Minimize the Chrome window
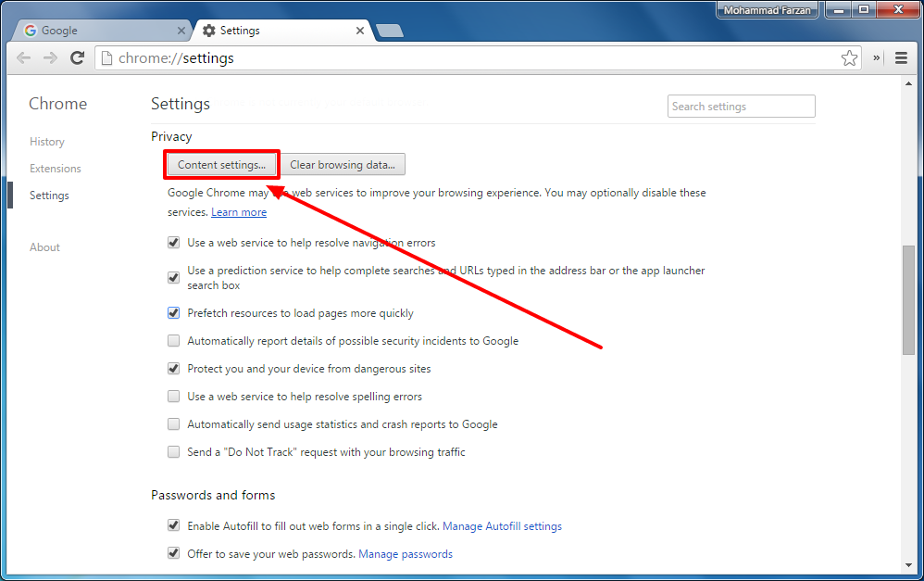This screenshot has height=581, width=924. click(x=839, y=9)
